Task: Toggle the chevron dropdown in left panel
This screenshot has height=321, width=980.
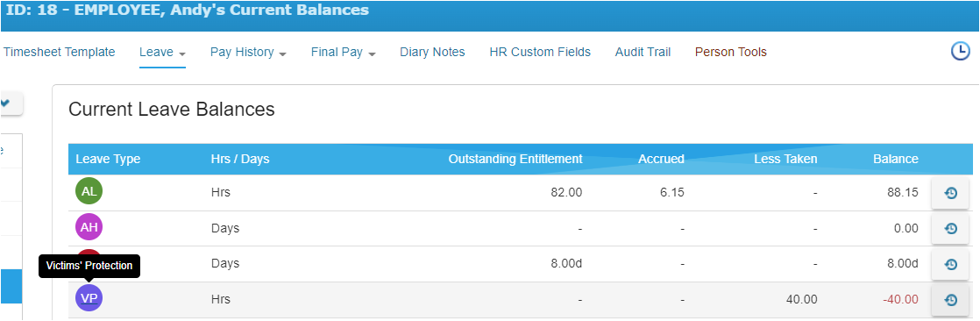Action: coord(12,103)
